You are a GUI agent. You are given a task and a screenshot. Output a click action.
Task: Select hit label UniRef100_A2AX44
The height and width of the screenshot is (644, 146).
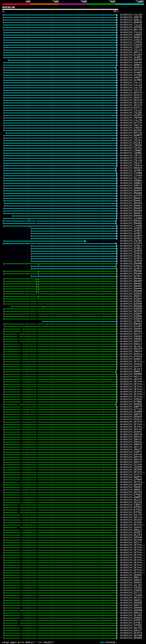coord(131,63)
